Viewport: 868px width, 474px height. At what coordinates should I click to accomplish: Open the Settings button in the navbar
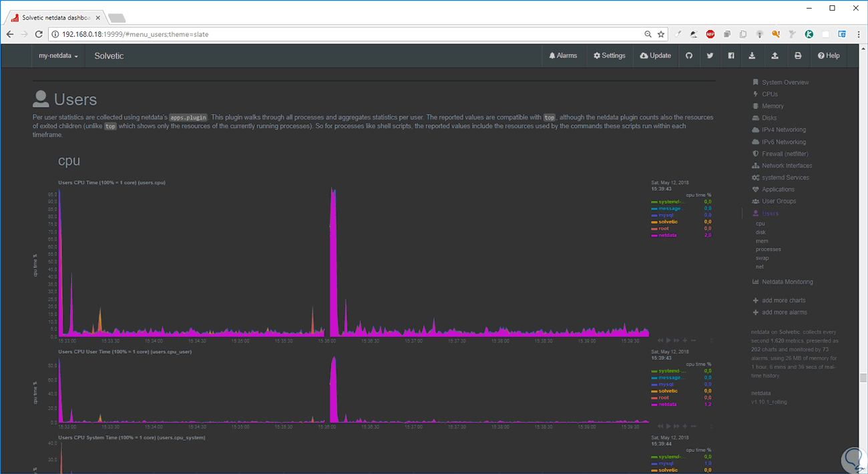point(610,56)
